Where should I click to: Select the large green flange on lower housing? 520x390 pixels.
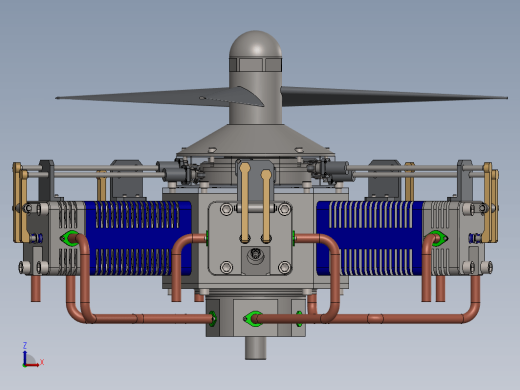pos(253,319)
